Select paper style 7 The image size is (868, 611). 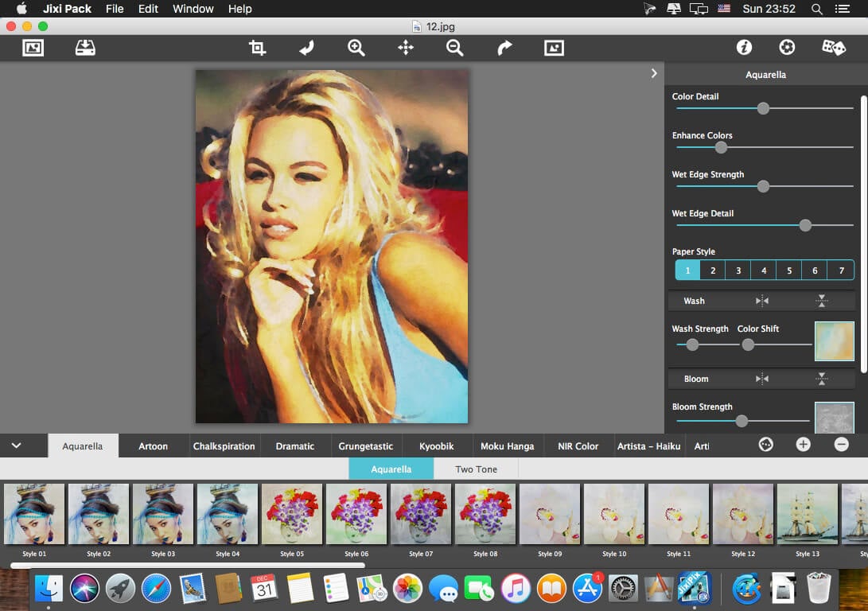[x=841, y=270]
